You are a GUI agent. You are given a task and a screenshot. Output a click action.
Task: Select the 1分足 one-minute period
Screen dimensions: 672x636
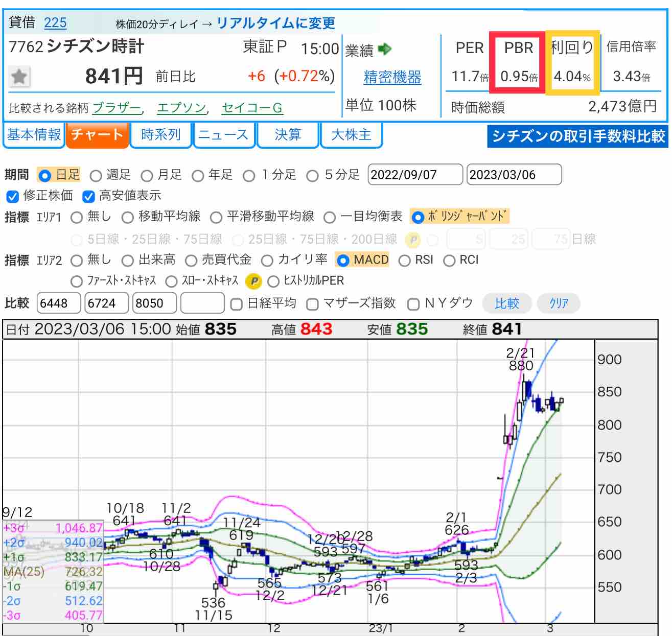coord(249,176)
